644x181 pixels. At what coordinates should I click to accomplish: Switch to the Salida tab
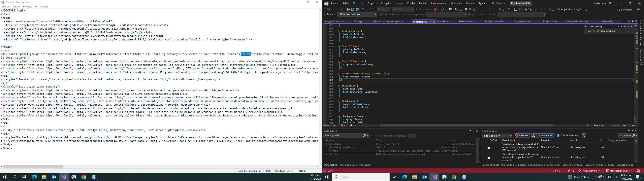pyautogui.click(x=611, y=165)
